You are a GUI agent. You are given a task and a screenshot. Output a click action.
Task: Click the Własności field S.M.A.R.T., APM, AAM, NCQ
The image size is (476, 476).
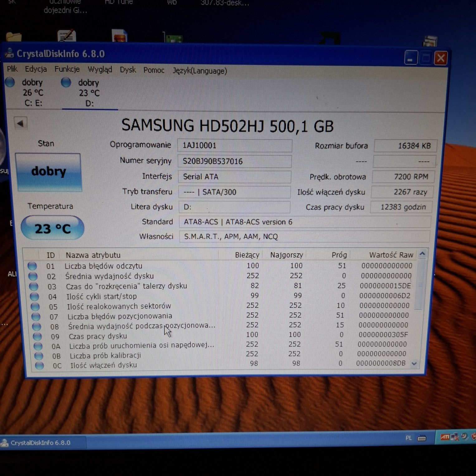305,236
